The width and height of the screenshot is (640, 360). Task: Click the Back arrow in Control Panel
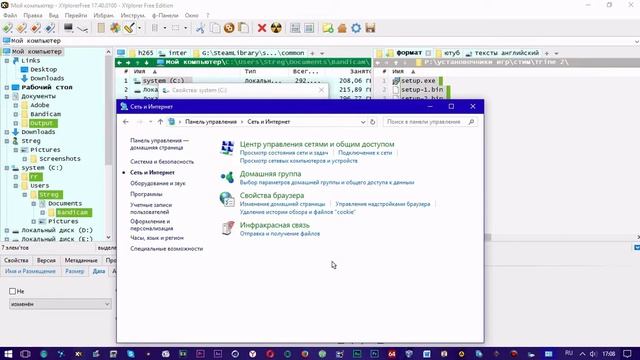(x=126, y=122)
